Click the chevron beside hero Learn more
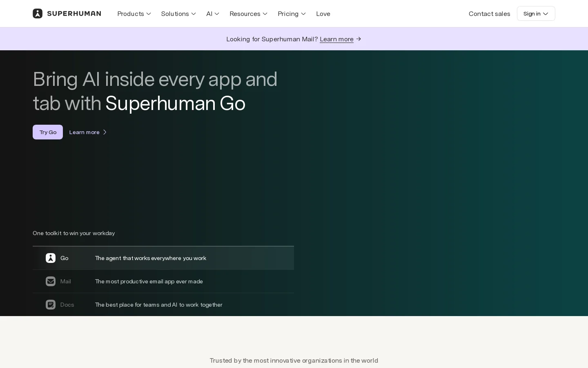The image size is (588, 368). tap(105, 132)
